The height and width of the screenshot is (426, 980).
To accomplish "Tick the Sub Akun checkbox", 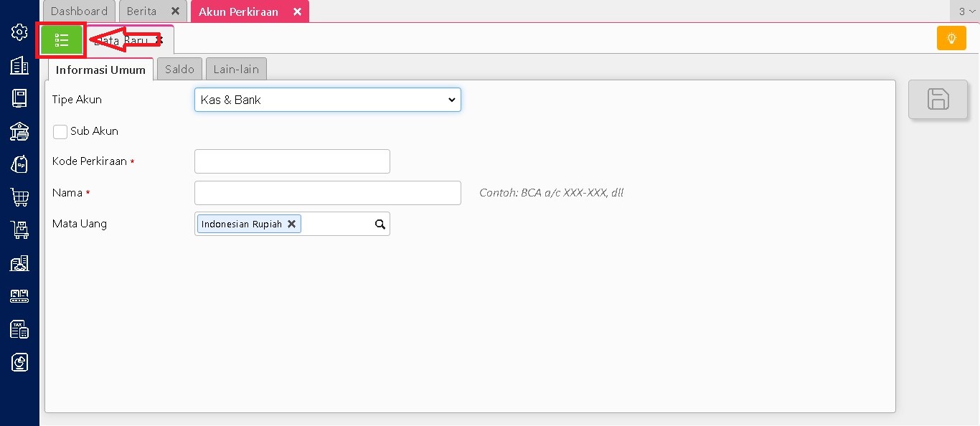I will point(60,132).
